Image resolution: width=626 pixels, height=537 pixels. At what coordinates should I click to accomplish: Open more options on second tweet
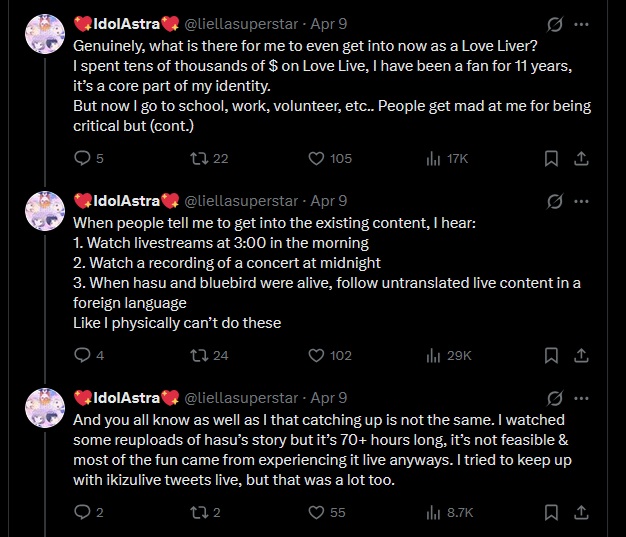point(581,201)
